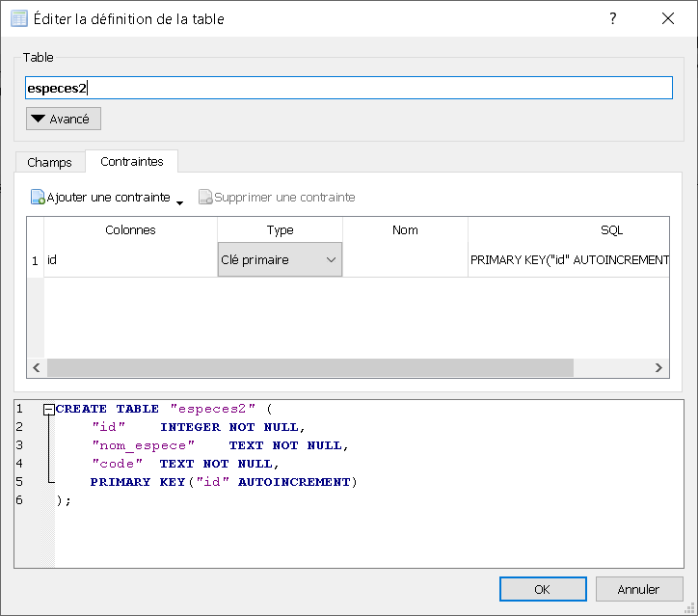Click the empty Nom cell of row 1

[x=405, y=260]
